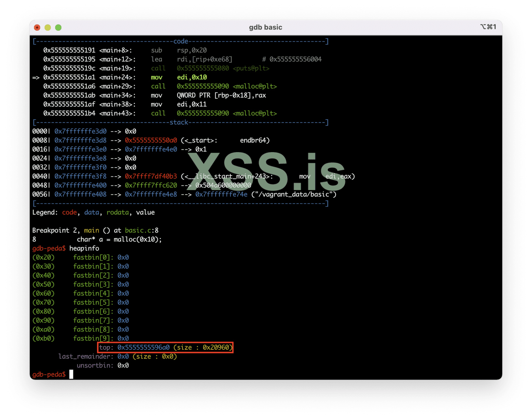
Task: Click "<malloc@plt>" on the main+29 line
Action: (x=255, y=86)
